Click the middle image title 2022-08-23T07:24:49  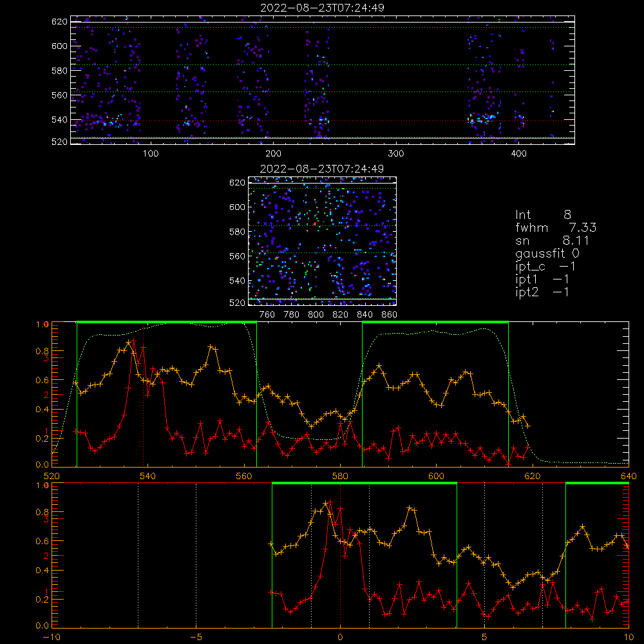tap(322, 169)
